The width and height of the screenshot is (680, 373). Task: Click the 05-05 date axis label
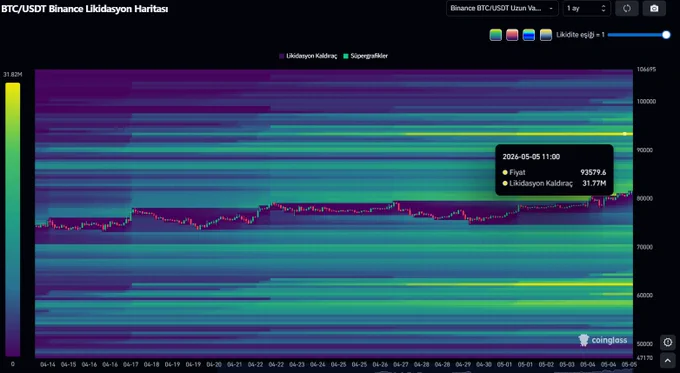[x=629, y=365]
